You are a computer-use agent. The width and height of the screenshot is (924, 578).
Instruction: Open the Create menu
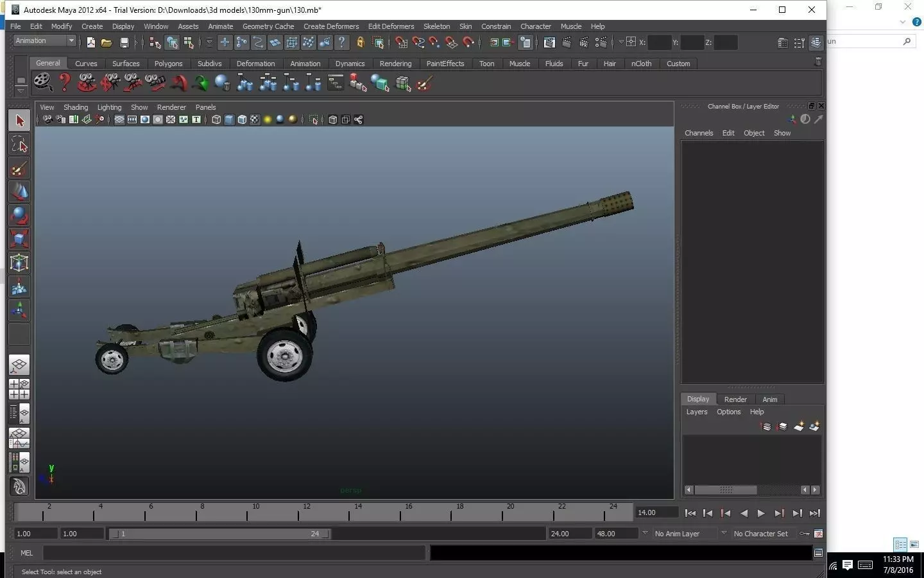[92, 26]
